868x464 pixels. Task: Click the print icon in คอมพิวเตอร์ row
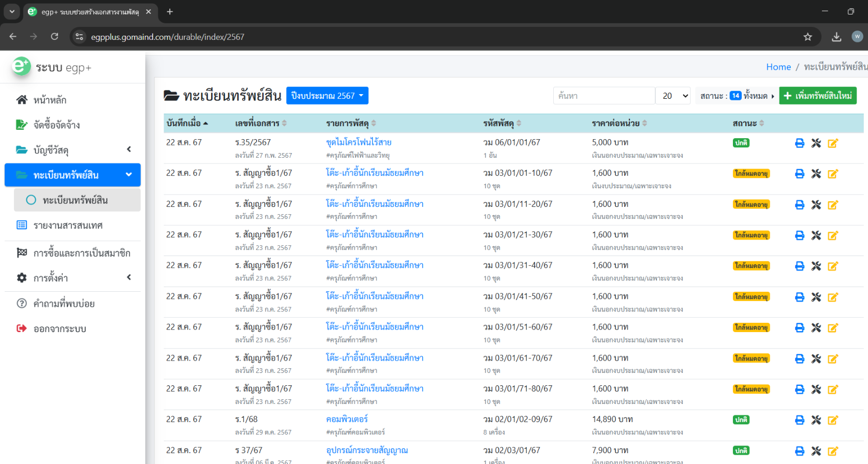799,420
